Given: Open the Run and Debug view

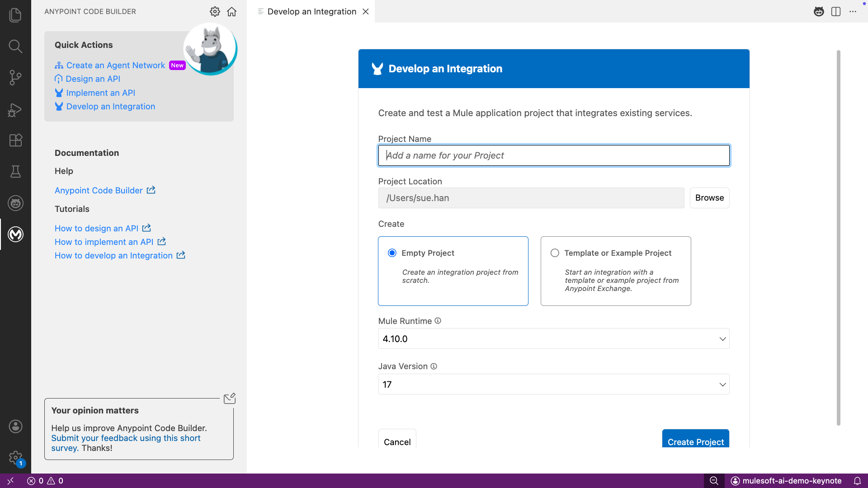Looking at the screenshot, I should 15,110.
